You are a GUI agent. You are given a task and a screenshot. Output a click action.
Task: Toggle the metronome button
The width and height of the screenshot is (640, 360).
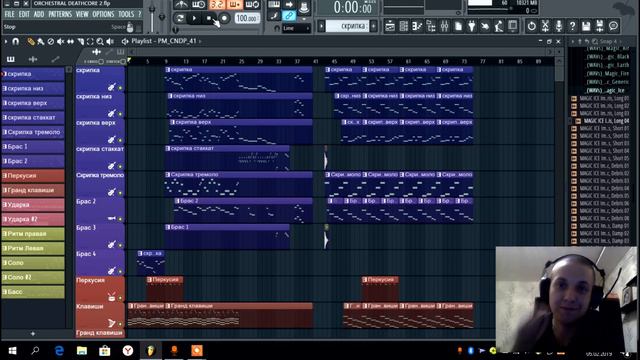point(181,5)
